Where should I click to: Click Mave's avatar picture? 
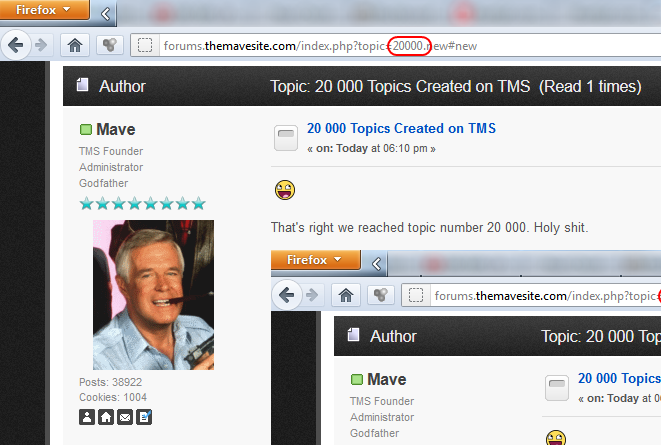tap(153, 295)
